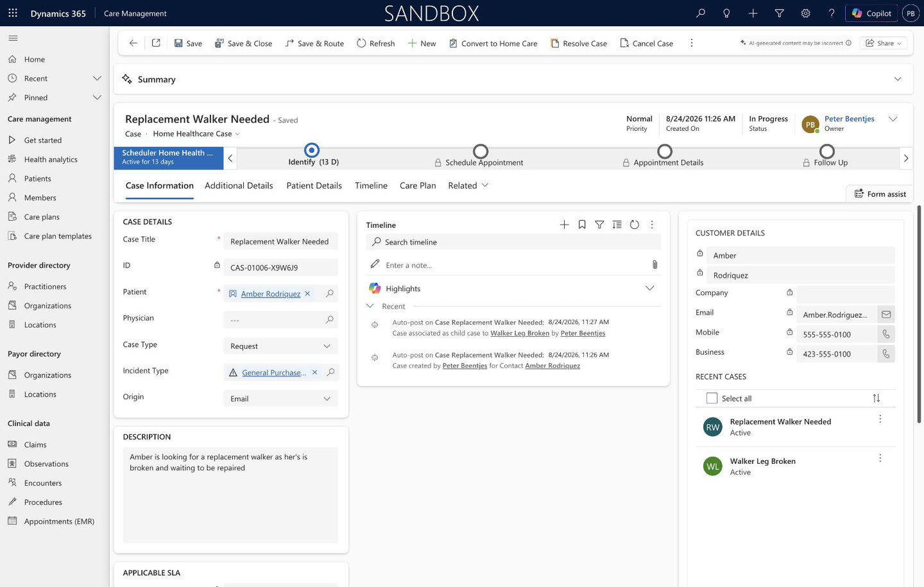Open Form assist
This screenshot has width=924, height=587.
(x=880, y=194)
